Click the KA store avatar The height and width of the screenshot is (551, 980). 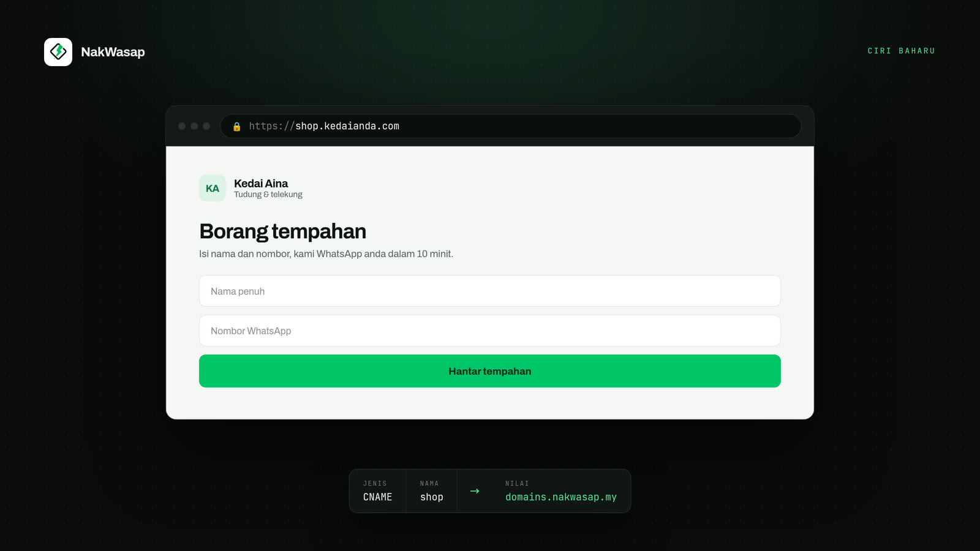click(x=213, y=188)
